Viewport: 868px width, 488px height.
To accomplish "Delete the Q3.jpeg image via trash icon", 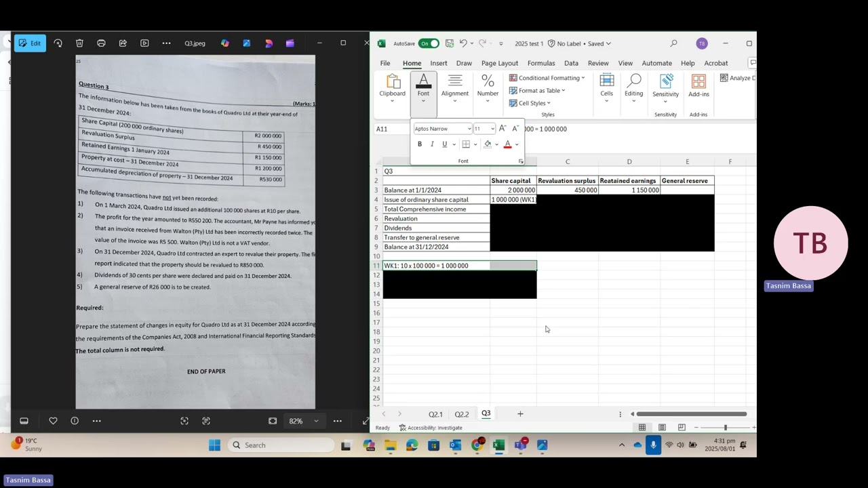I will (79, 43).
